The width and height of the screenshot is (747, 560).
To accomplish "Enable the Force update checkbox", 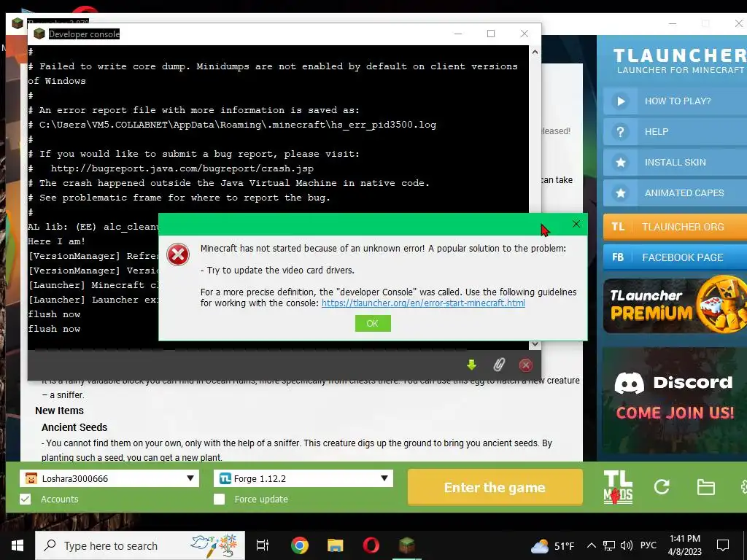I will 219,499.
